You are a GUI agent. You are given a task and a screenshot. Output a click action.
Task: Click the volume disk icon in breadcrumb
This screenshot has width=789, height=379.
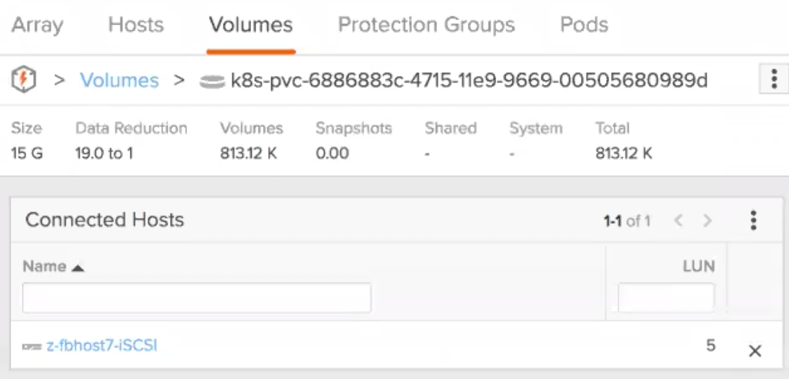(212, 81)
